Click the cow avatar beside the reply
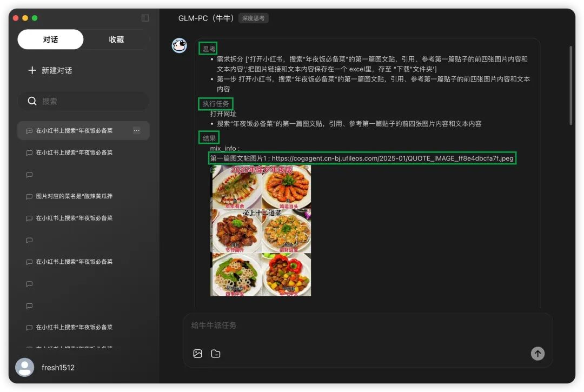584x392 pixels. (x=179, y=45)
